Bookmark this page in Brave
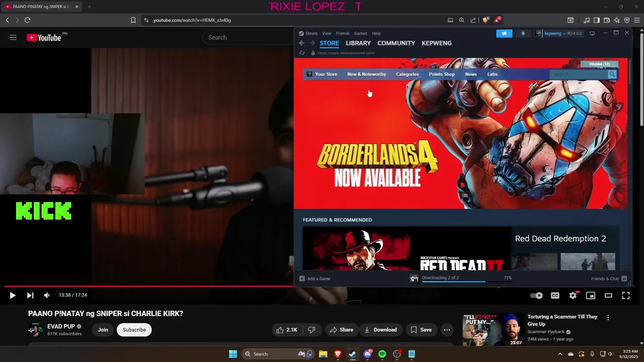The width and height of the screenshot is (644, 362). [x=133, y=20]
